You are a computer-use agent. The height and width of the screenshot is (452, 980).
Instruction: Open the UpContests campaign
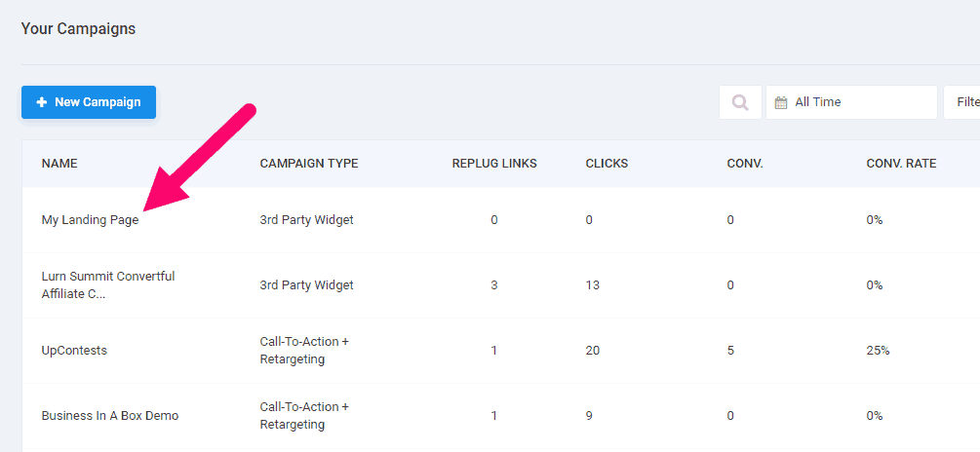tap(74, 351)
